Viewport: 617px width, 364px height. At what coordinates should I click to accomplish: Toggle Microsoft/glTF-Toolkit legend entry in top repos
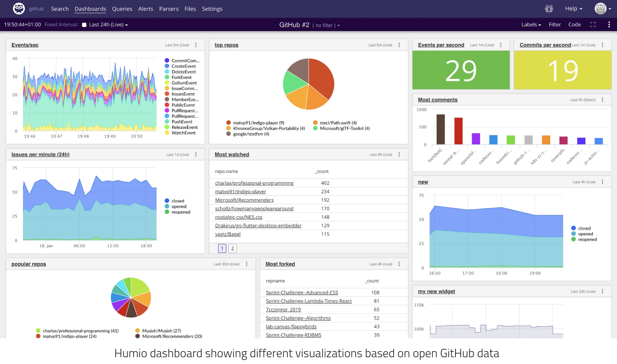tap(341, 128)
